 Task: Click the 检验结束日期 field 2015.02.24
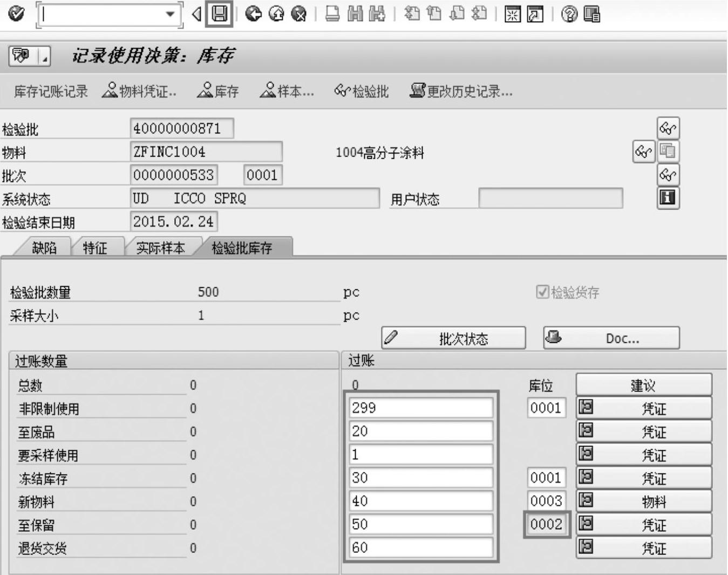[174, 221]
